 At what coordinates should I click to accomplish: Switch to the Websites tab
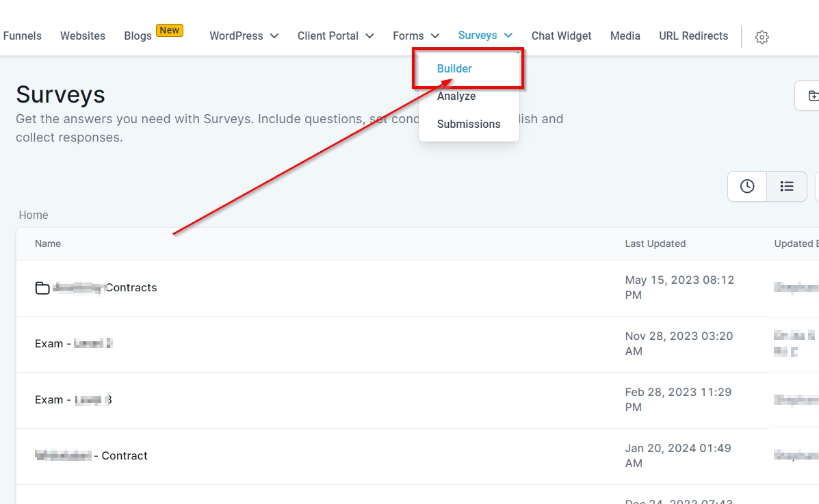click(83, 36)
